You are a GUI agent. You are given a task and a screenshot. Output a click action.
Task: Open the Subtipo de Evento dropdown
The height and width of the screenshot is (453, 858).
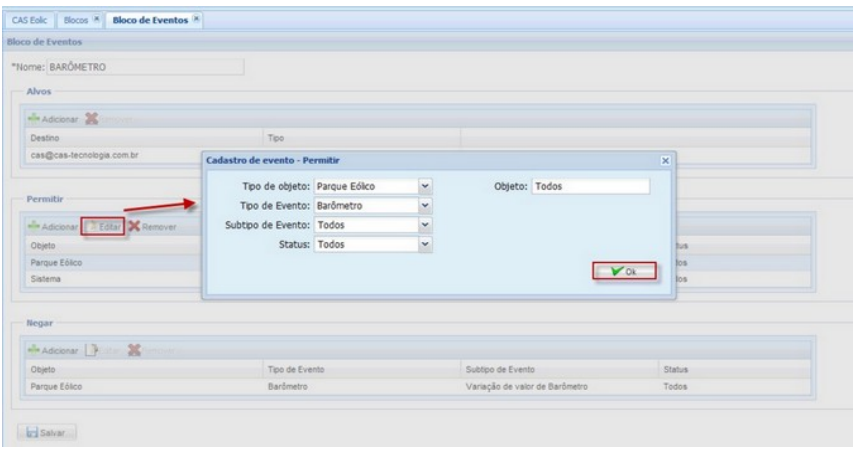click(424, 225)
